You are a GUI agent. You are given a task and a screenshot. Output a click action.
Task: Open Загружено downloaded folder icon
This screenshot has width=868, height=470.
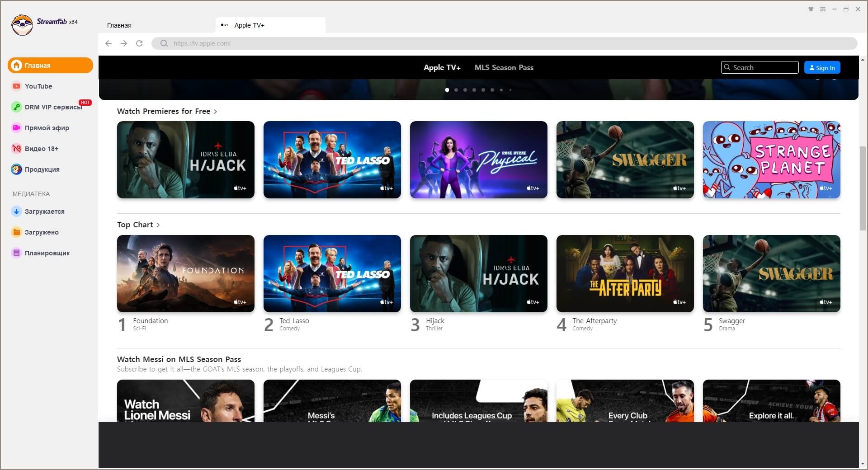(x=16, y=232)
